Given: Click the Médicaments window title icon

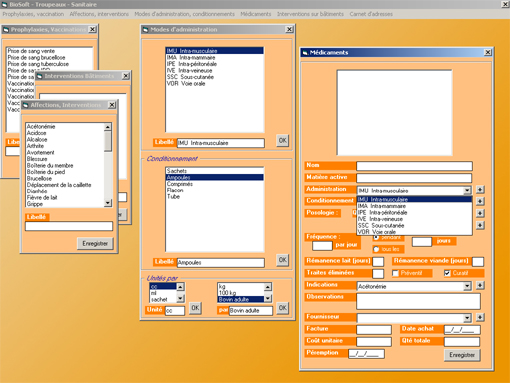Looking at the screenshot, I should click(x=305, y=53).
